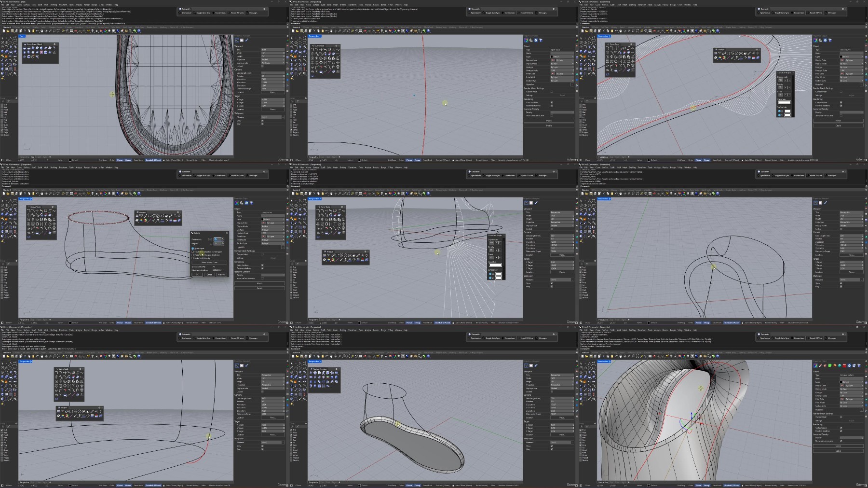The height and width of the screenshot is (488, 868).
Task: Toggle Surface hair U checkbox in top-right window
Action: 779,111
